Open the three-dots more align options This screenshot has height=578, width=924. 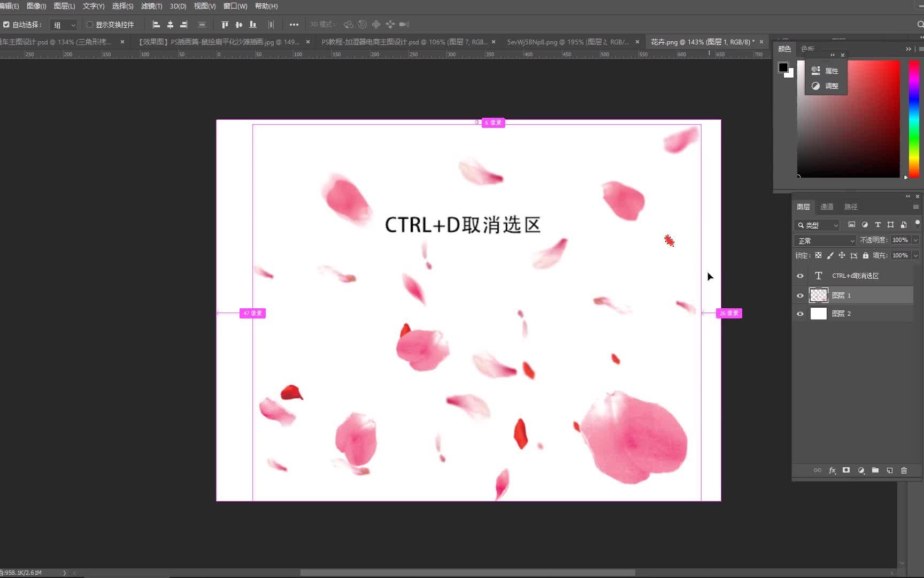pos(294,25)
